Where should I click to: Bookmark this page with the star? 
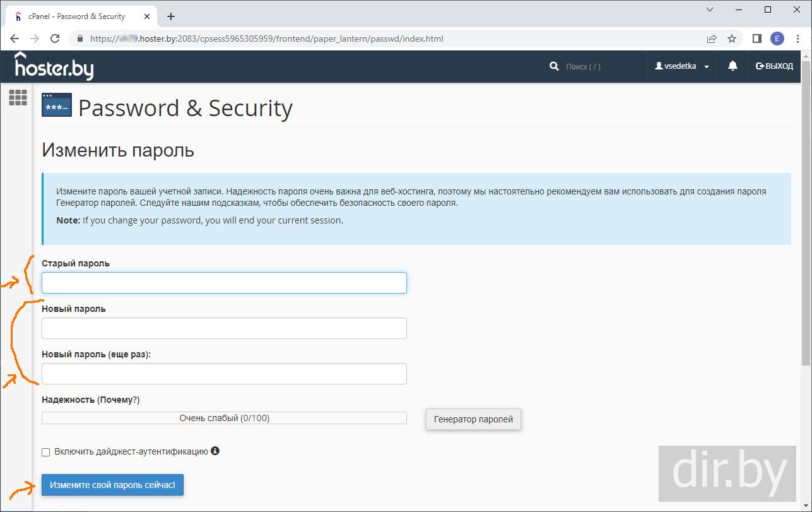[732, 39]
